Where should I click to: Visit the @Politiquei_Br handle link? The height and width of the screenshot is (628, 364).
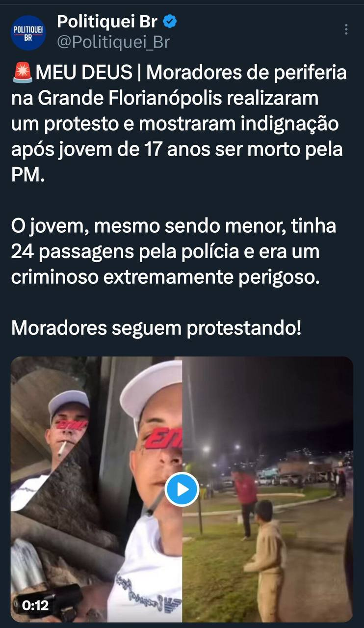click(113, 43)
